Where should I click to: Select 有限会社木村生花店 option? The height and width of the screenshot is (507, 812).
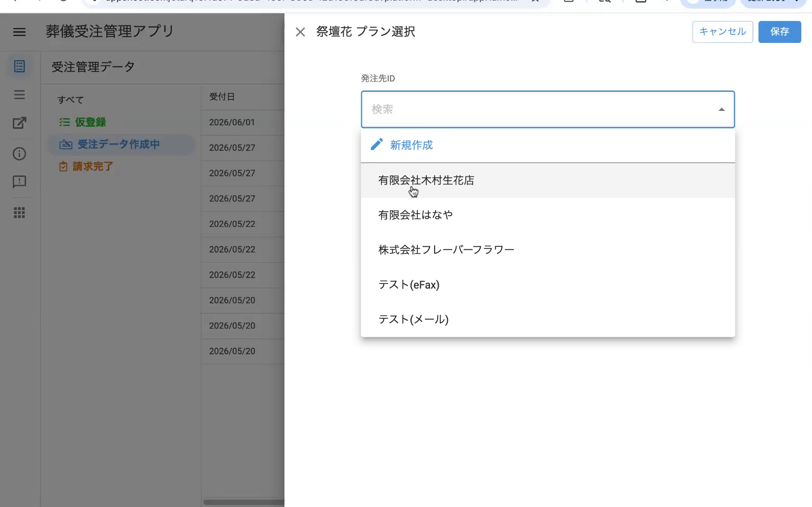pos(547,180)
